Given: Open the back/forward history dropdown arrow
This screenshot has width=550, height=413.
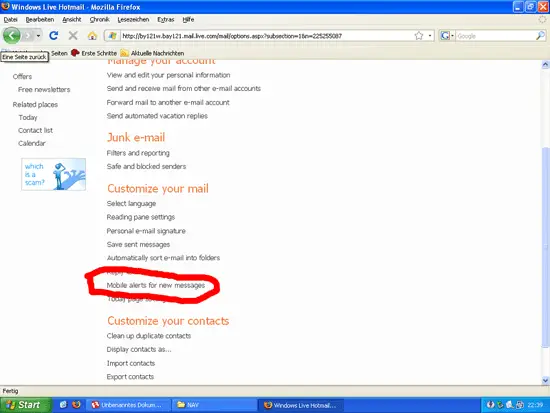Looking at the screenshot, I should click(38, 36).
